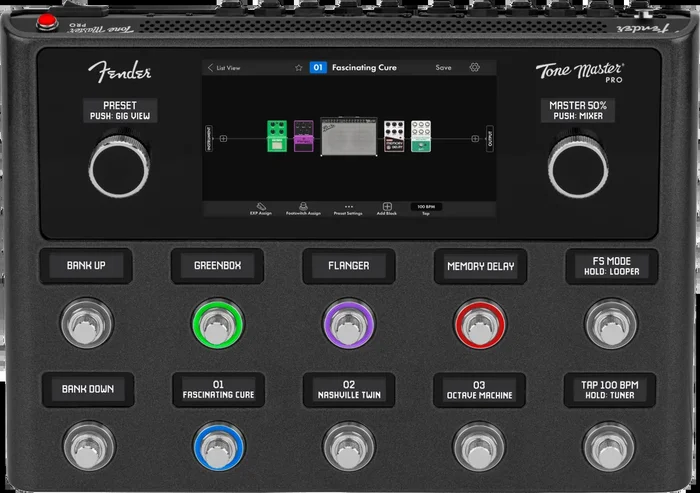The width and height of the screenshot is (700, 493).
Task: Tap the blue 01 preset number badge
Action: (318, 67)
